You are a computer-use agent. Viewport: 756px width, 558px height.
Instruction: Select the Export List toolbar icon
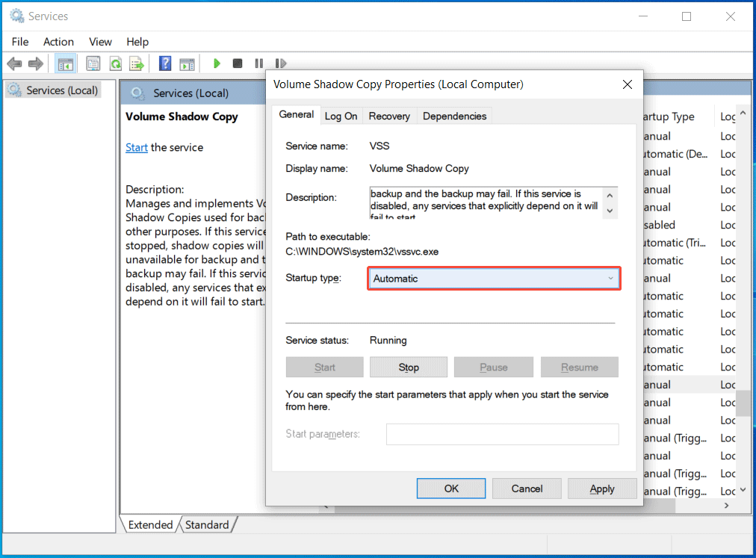click(x=137, y=63)
